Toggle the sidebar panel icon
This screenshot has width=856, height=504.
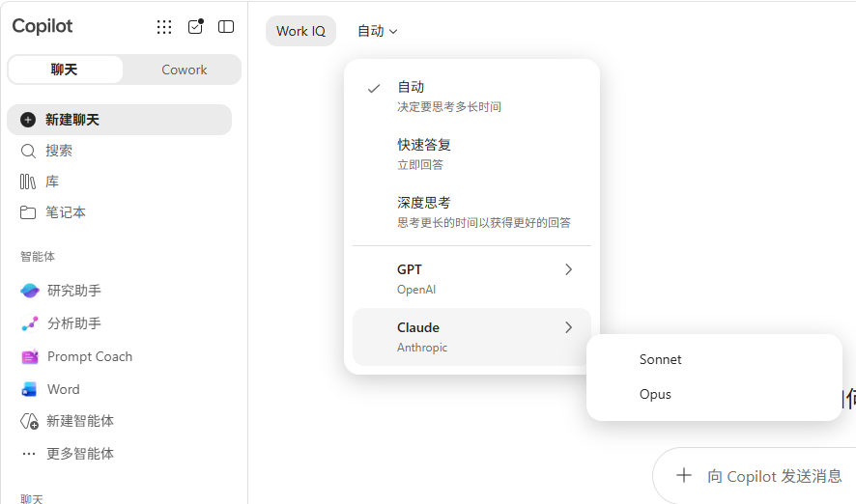pyautogui.click(x=226, y=27)
